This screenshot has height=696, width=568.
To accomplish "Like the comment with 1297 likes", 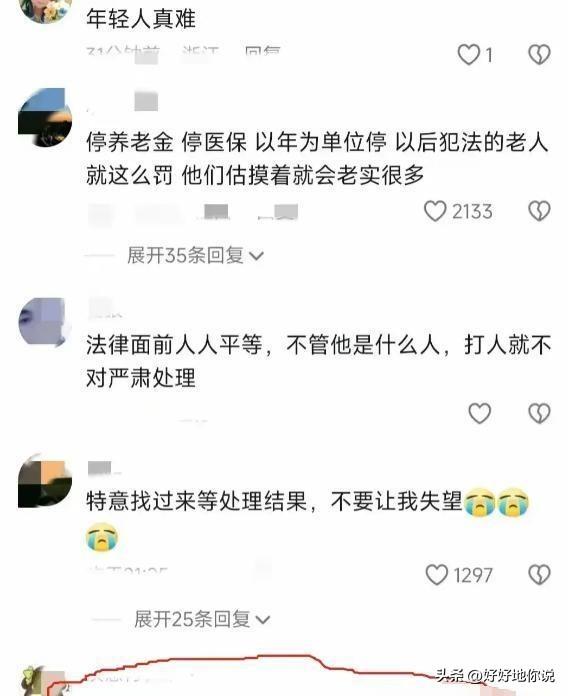I will point(437,575).
